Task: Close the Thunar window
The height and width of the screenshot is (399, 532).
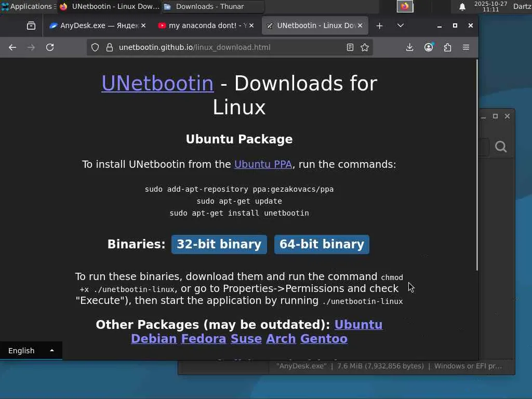Action: tap(507, 116)
